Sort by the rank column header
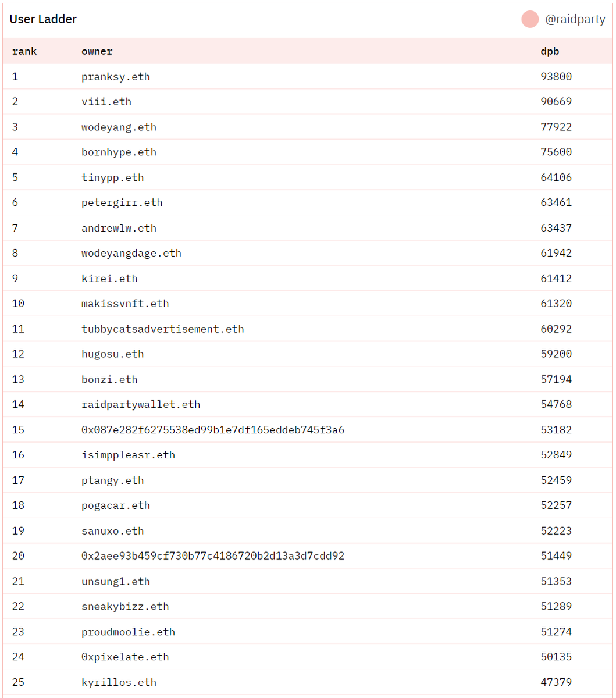Viewport: 616px width, 698px height. [24, 51]
